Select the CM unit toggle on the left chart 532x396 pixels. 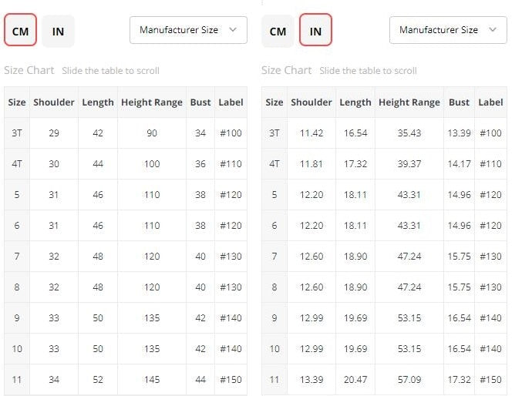tap(20, 32)
